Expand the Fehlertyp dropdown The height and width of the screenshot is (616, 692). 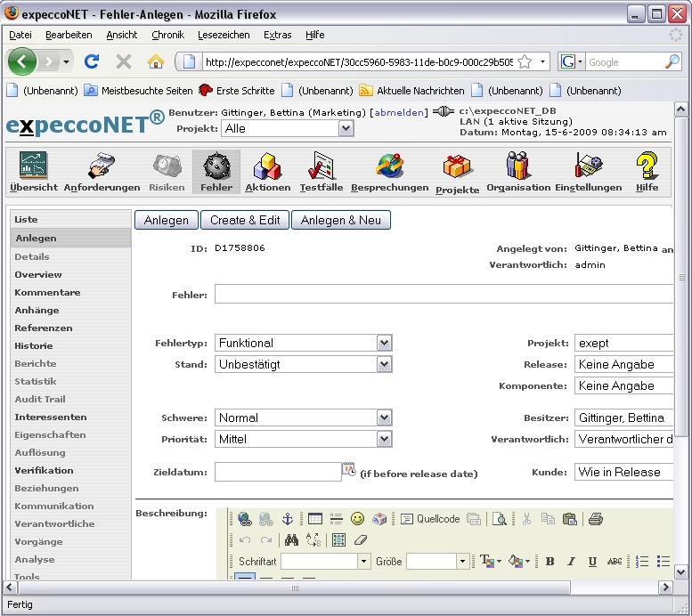click(x=384, y=343)
